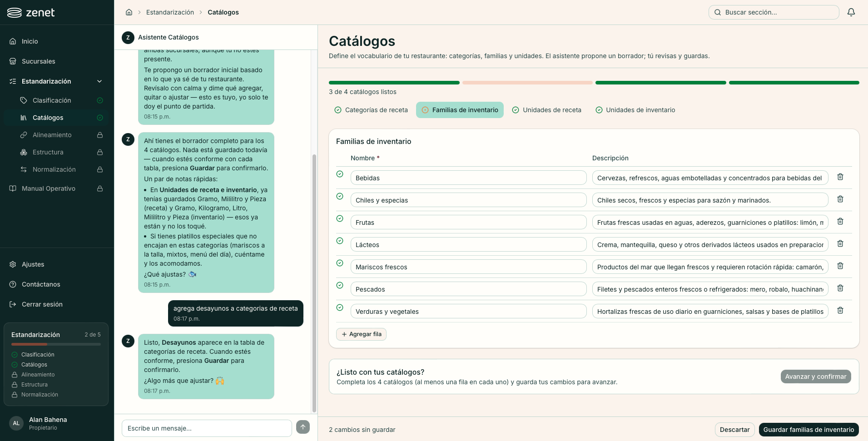This screenshot has height=441, width=868.
Task: Open Sucursales in the sidebar
Action: pyautogui.click(x=57, y=61)
